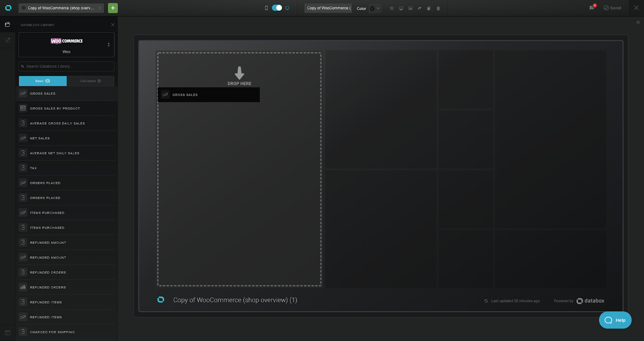Click the dragged GROSS SALES block on canvas
The width and height of the screenshot is (644, 341).
[x=208, y=95]
